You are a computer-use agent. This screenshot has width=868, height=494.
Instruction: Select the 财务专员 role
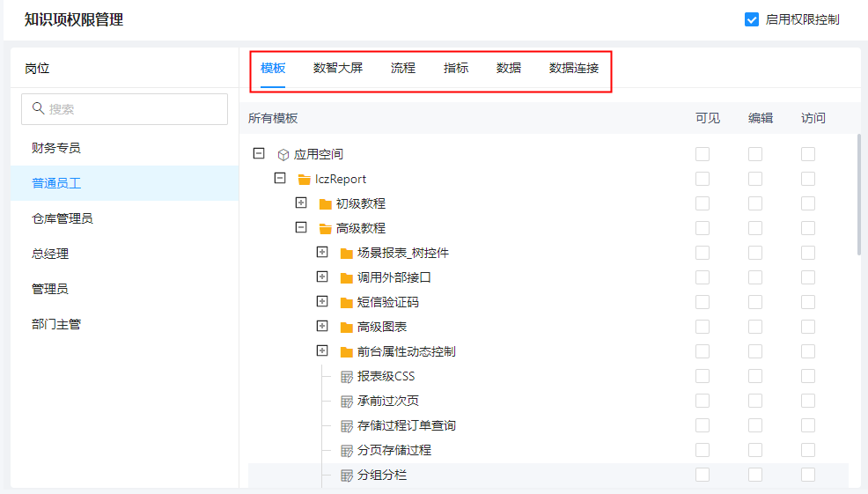(x=56, y=148)
